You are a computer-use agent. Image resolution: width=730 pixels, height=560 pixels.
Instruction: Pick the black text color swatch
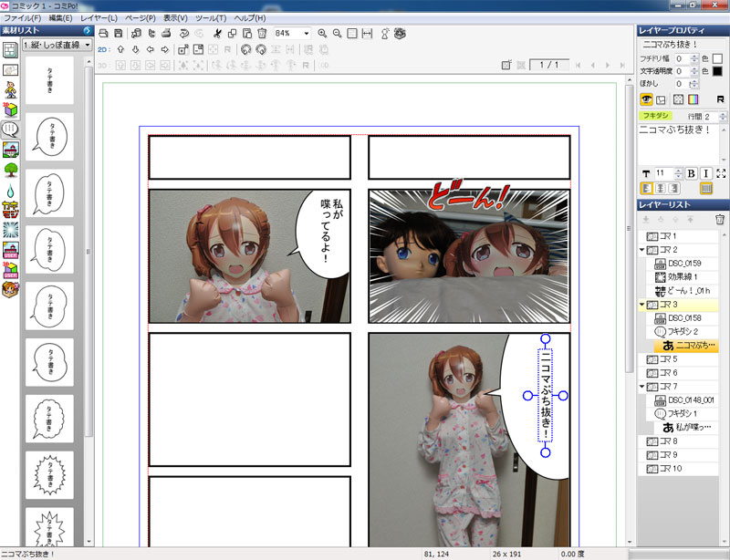pyautogui.click(x=717, y=71)
